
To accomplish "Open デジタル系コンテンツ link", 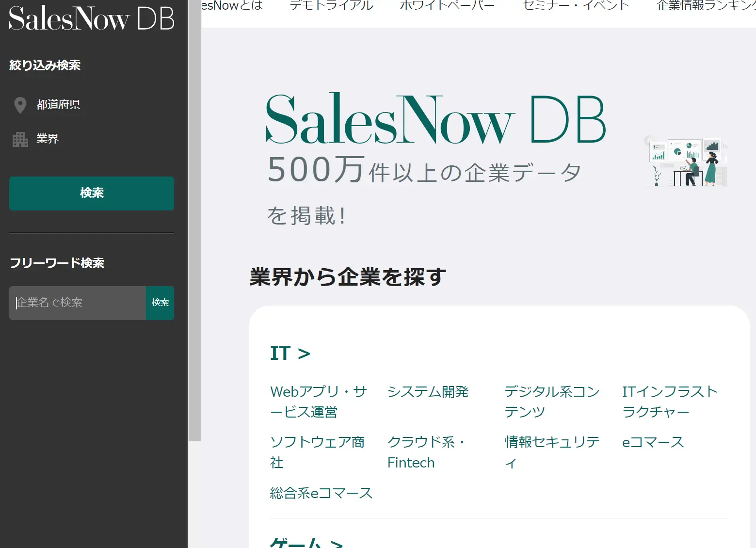I will 552,402.
